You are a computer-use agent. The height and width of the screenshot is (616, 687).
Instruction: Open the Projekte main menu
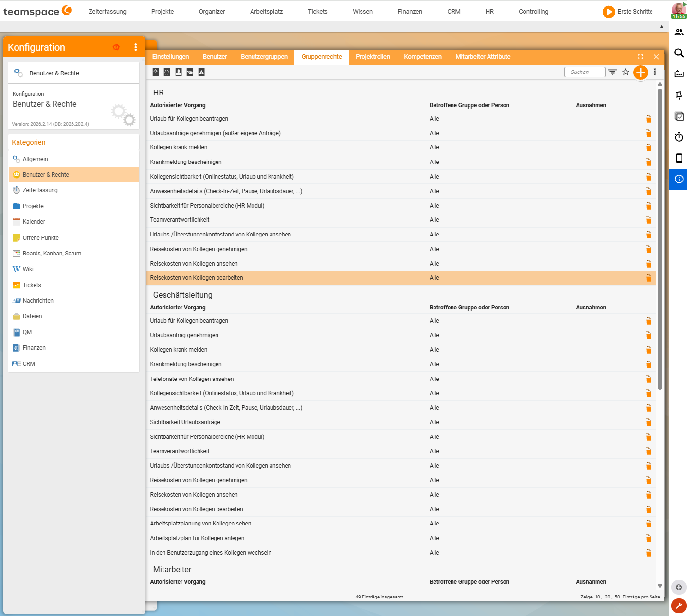click(163, 12)
